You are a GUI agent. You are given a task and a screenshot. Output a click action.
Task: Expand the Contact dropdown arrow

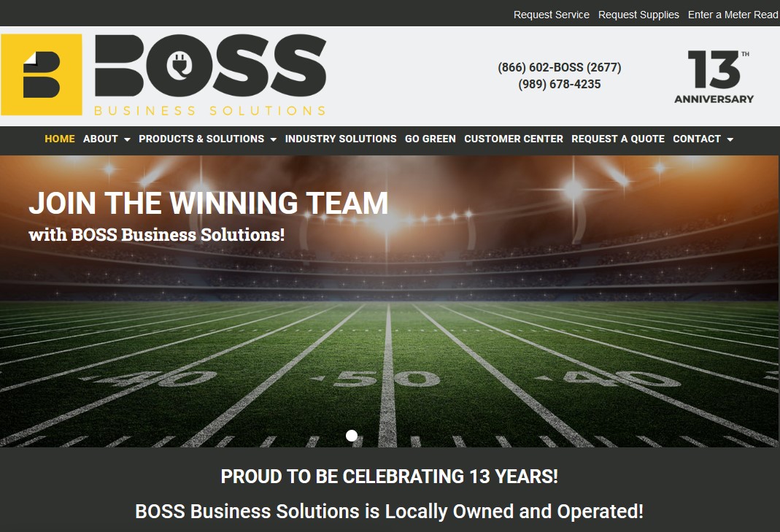[730, 139]
